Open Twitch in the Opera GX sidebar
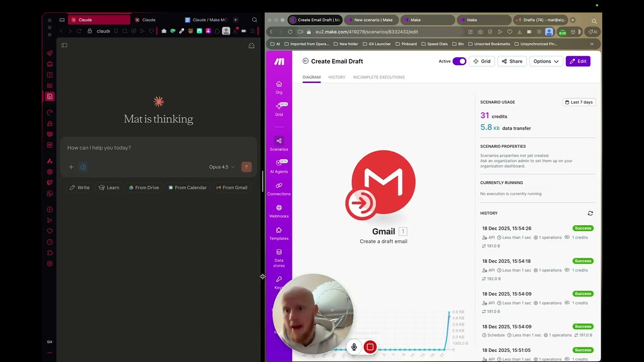Viewport: 644px width, 362px height. point(50,183)
